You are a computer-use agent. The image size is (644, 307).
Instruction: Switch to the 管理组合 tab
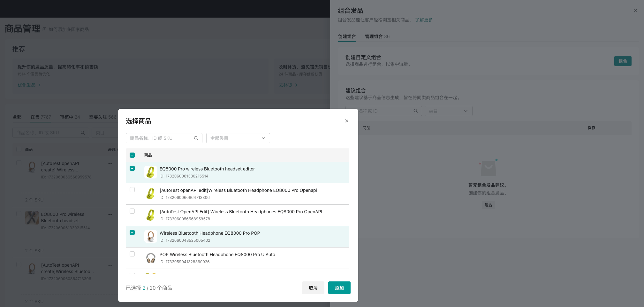377,36
